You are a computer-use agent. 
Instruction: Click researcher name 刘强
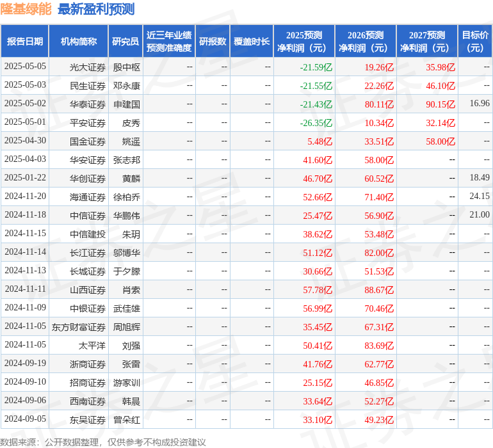pyautogui.click(x=131, y=346)
